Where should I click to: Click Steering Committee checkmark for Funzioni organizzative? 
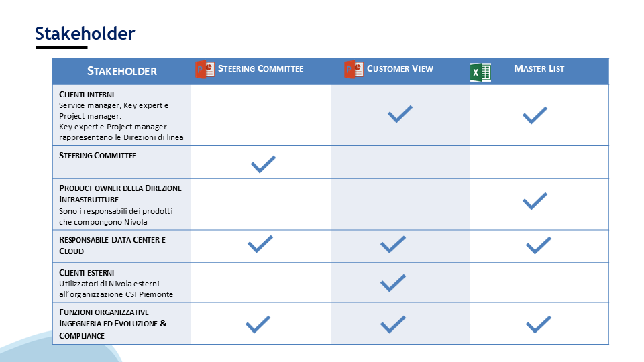pos(258,324)
